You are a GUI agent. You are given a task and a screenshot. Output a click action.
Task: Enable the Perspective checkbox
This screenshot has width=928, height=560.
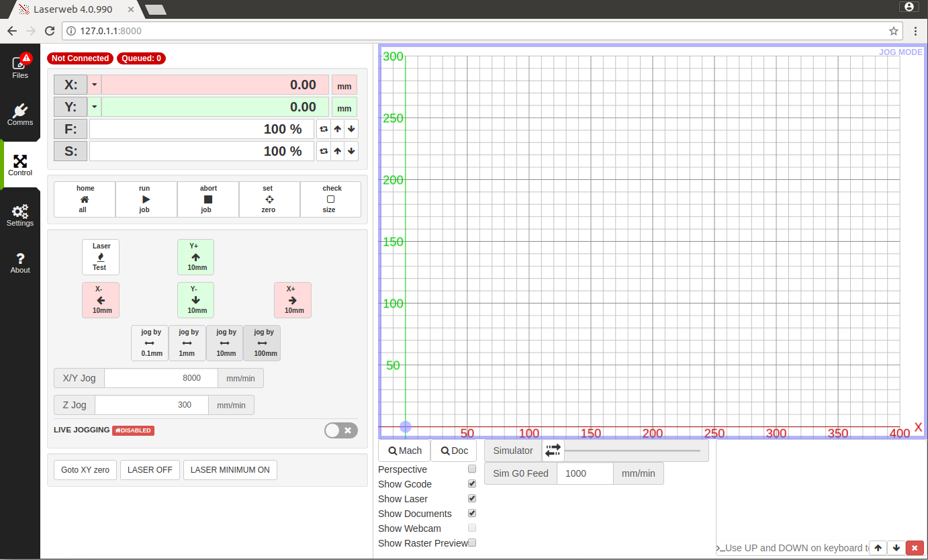(472, 469)
